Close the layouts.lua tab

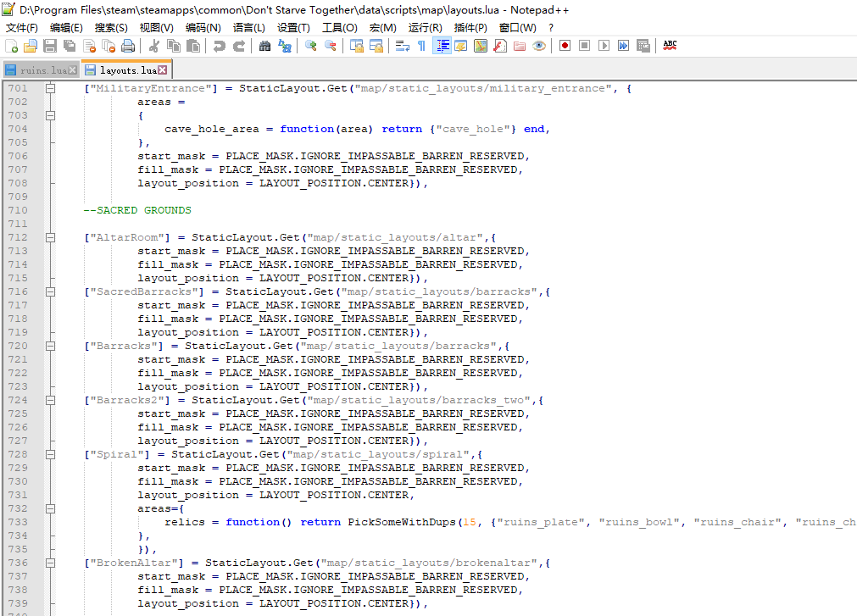click(x=163, y=70)
